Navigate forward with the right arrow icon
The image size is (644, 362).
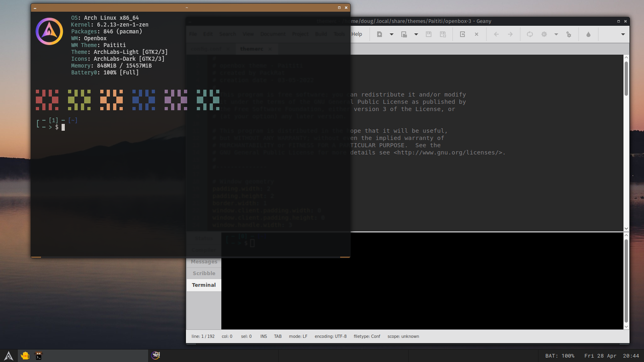tap(510, 34)
